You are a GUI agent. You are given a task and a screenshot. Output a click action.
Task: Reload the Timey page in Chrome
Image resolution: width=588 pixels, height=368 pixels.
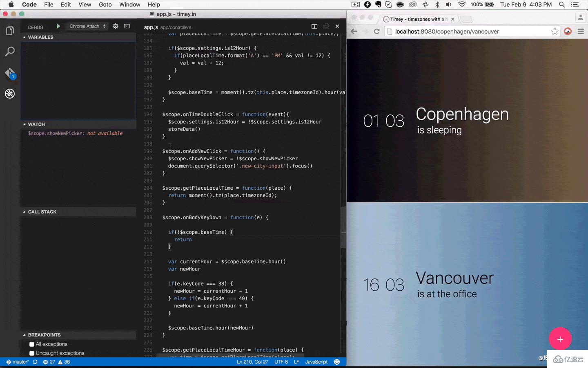pos(376,31)
